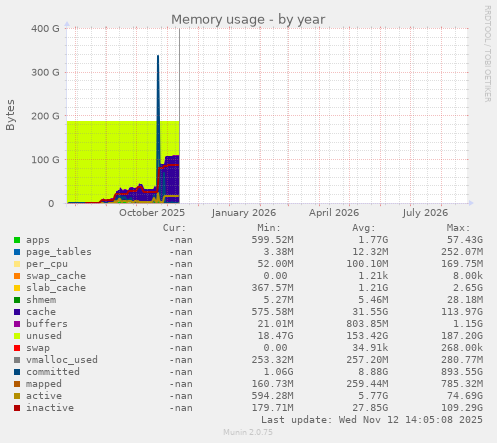497x443 pixels.
Task: Click the 'slab_cache' legend label
Action: point(56,288)
